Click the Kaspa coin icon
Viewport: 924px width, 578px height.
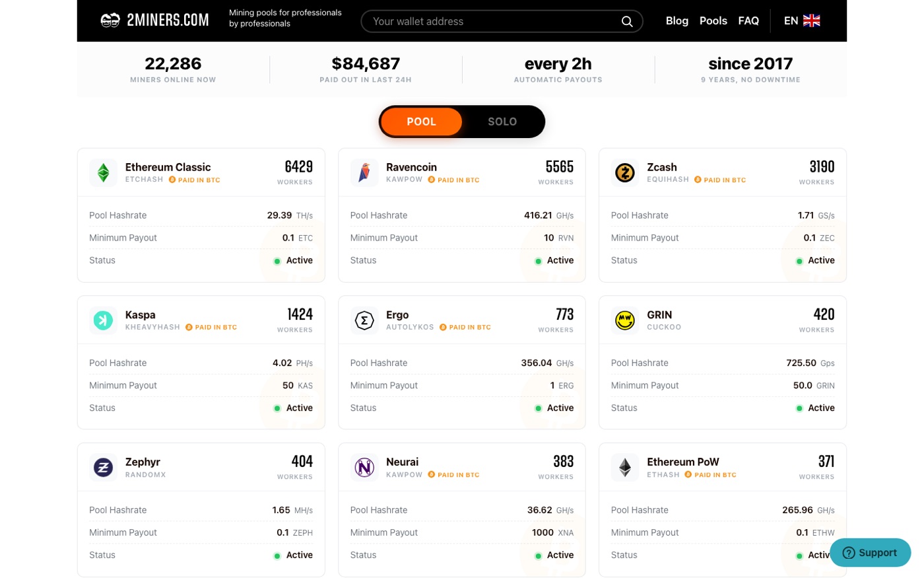pyautogui.click(x=104, y=320)
